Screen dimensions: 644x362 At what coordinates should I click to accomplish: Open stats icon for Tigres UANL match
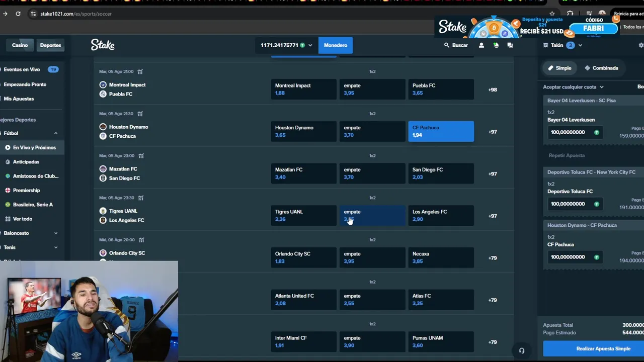[x=141, y=198]
